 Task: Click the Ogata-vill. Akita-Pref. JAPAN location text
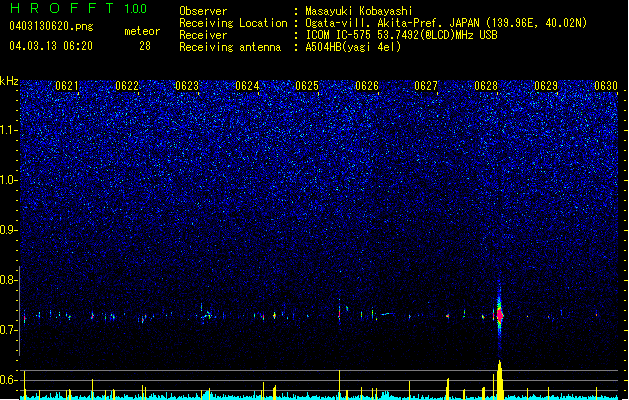click(x=446, y=23)
